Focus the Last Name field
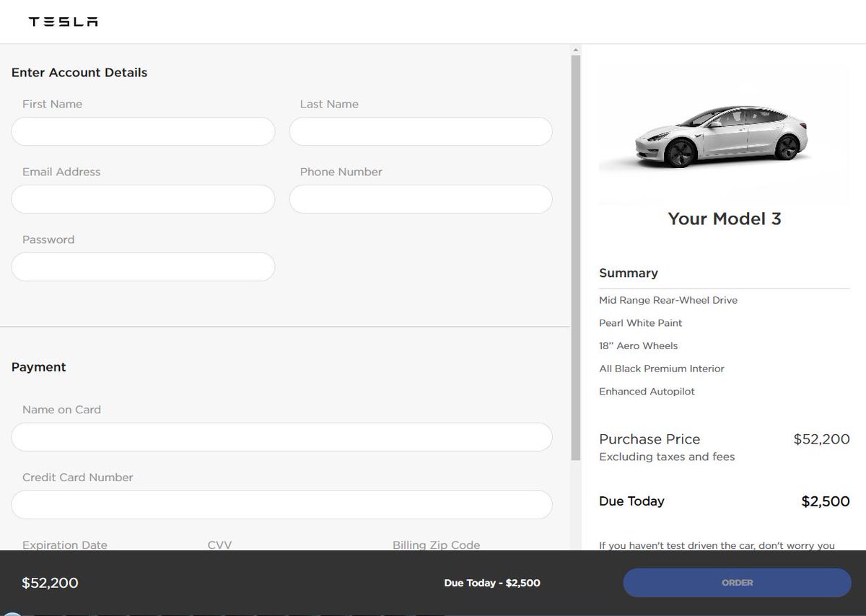This screenshot has height=616, width=866. (421, 131)
